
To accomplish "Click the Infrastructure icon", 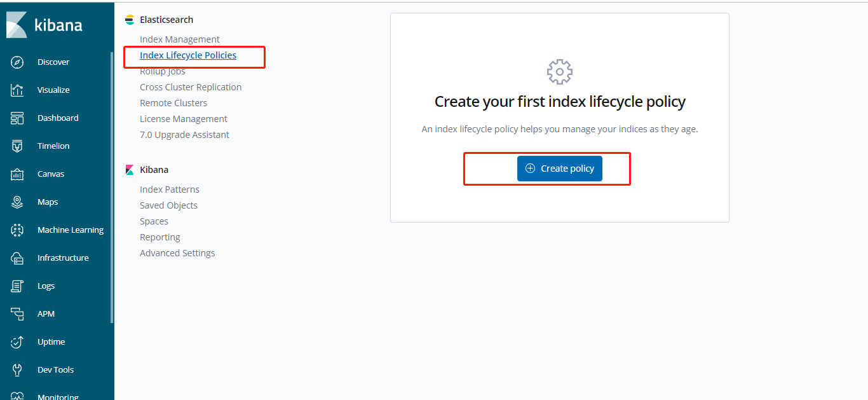I will point(17,258).
